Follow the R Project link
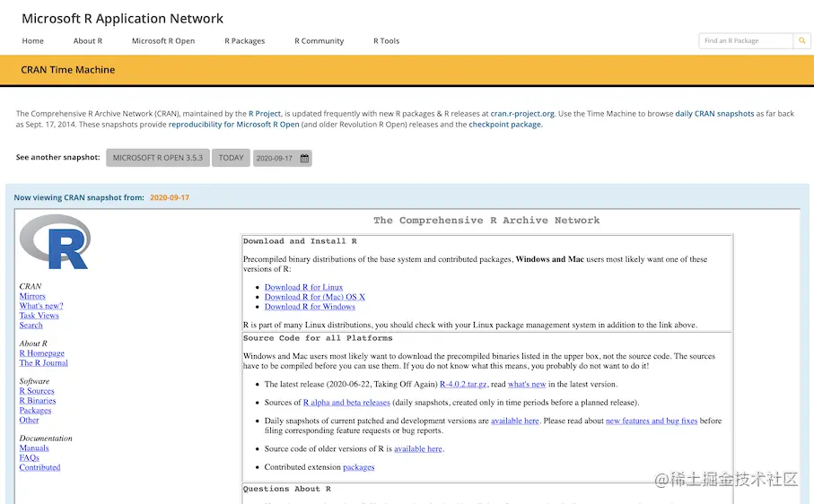Viewport: 814px width, 504px height. coord(265,114)
